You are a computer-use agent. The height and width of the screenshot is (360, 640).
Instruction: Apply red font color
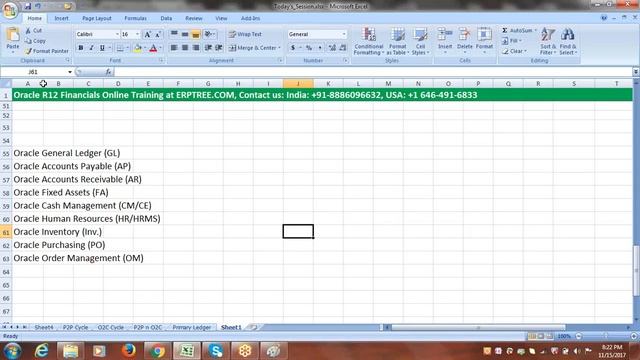153,48
